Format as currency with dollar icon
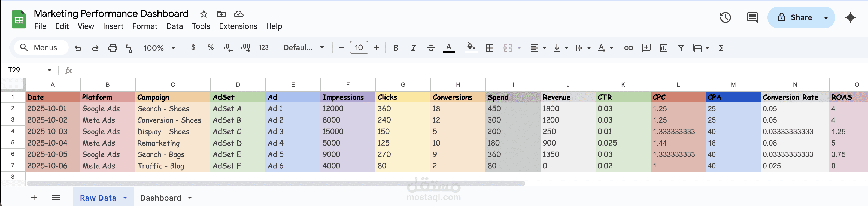The height and width of the screenshot is (206, 868). click(193, 47)
